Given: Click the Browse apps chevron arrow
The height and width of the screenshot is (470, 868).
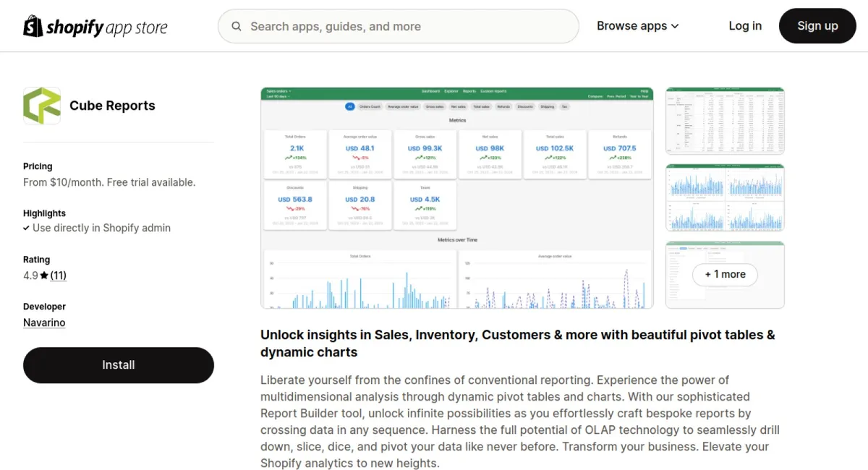Looking at the screenshot, I should click(x=675, y=26).
